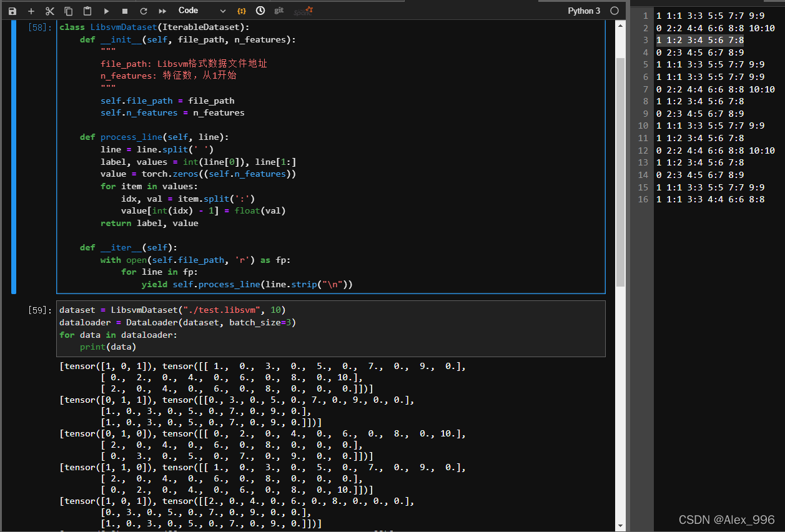Click line number 16 in the editor gutter

[644, 199]
